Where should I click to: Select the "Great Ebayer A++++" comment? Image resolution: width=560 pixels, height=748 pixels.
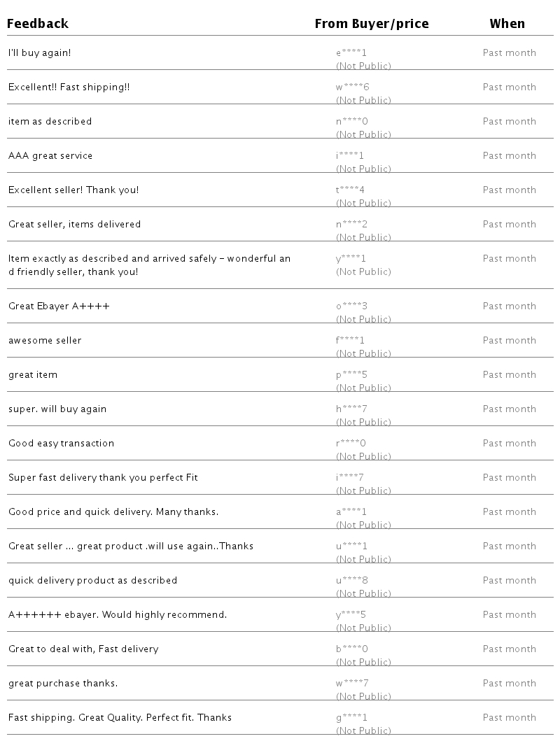59,306
